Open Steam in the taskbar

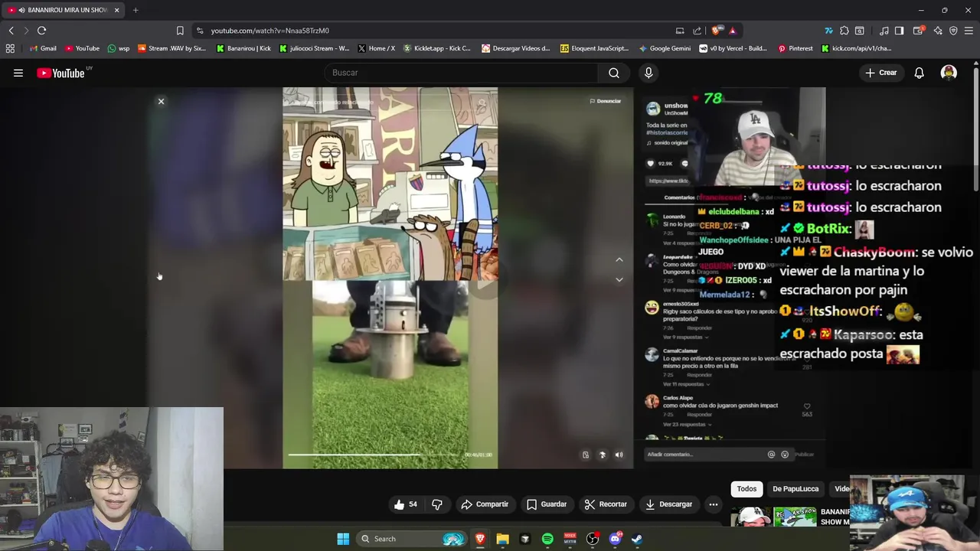[x=637, y=539]
